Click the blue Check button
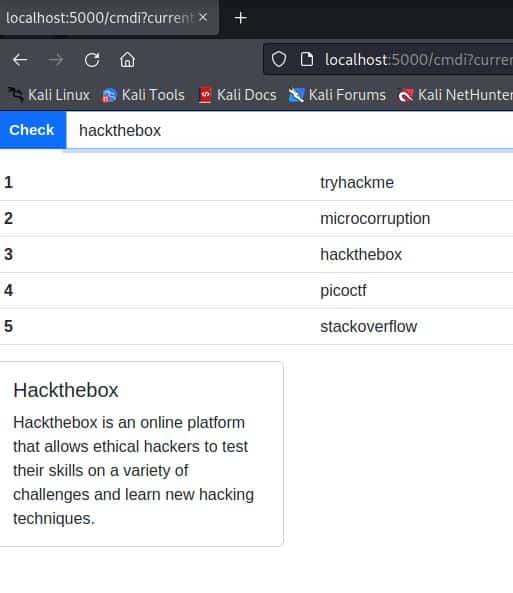This screenshot has height=593, width=513. point(33,130)
